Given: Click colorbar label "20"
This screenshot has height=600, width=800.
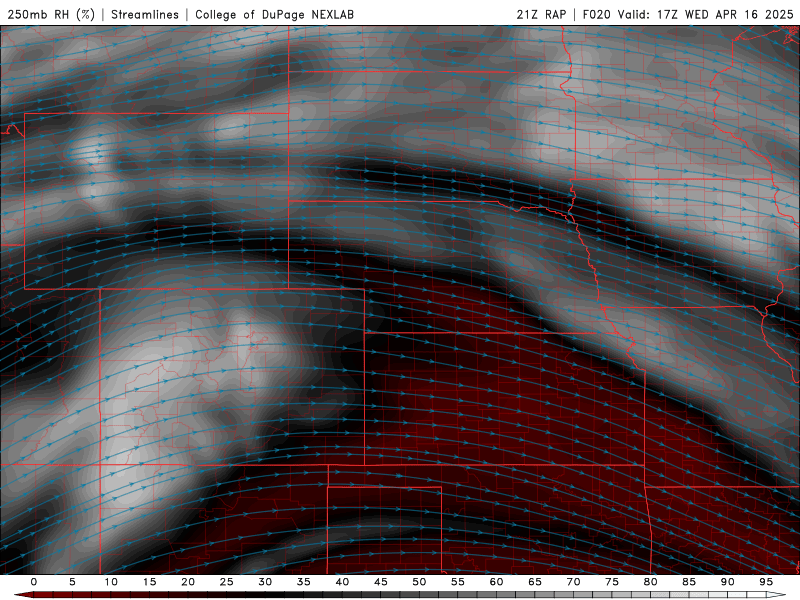Looking at the screenshot, I should pos(188,582).
